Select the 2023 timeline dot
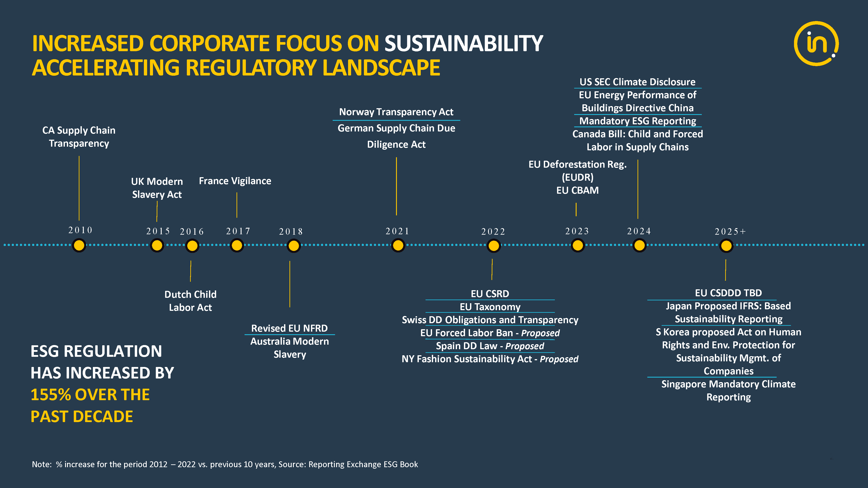 (577, 245)
